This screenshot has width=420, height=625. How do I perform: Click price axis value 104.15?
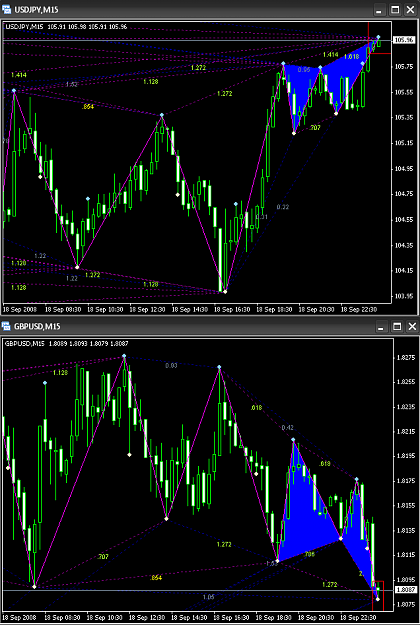point(404,271)
